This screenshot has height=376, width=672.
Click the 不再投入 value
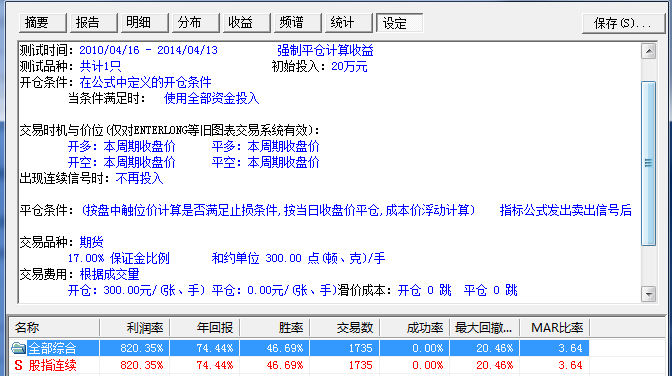point(139,178)
